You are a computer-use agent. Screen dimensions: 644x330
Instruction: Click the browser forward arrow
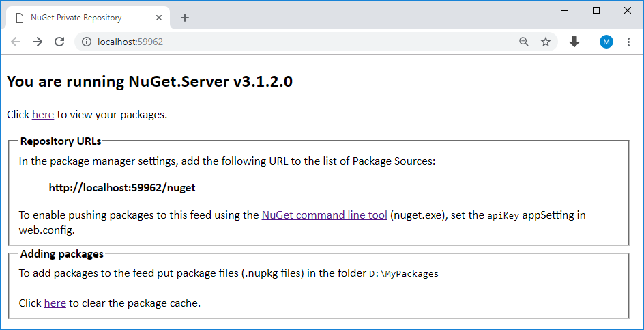coord(38,42)
